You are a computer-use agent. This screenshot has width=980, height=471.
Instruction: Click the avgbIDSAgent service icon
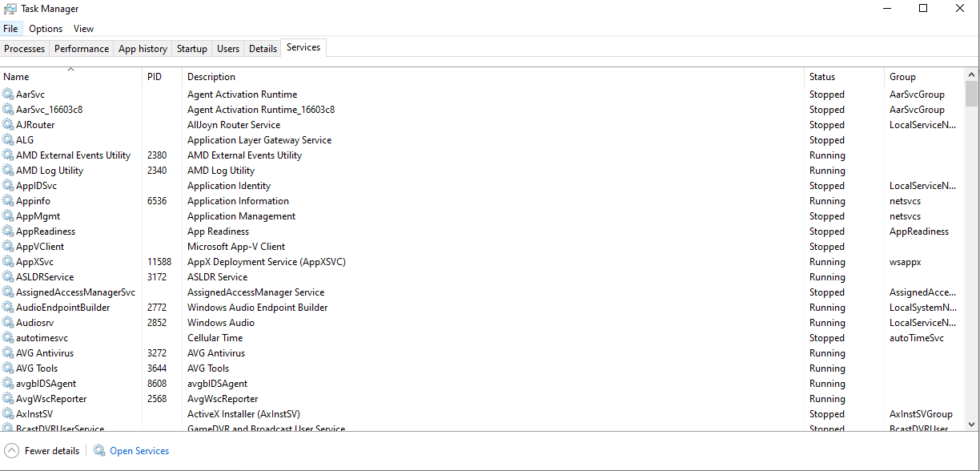click(x=8, y=384)
